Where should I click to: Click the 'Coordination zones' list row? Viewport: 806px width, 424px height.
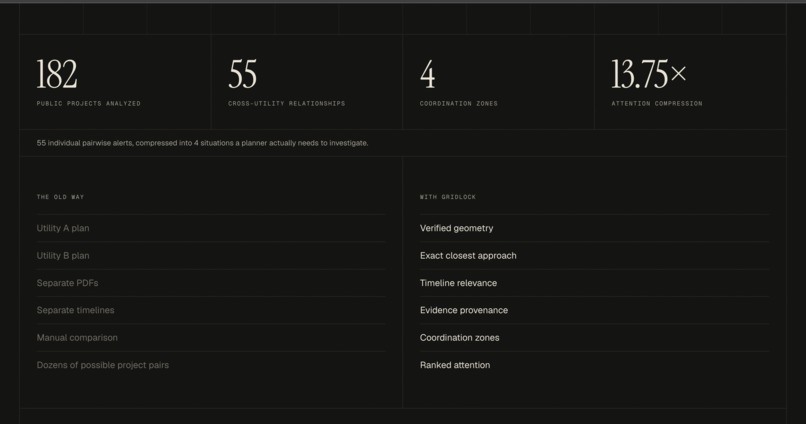point(594,338)
